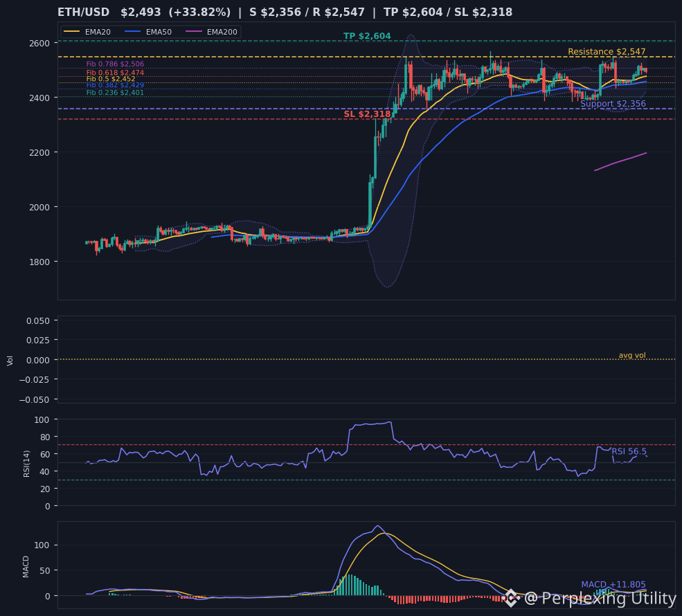Click the MACD +11.805 value label
The height and width of the screenshot is (616, 682).
[613, 584]
